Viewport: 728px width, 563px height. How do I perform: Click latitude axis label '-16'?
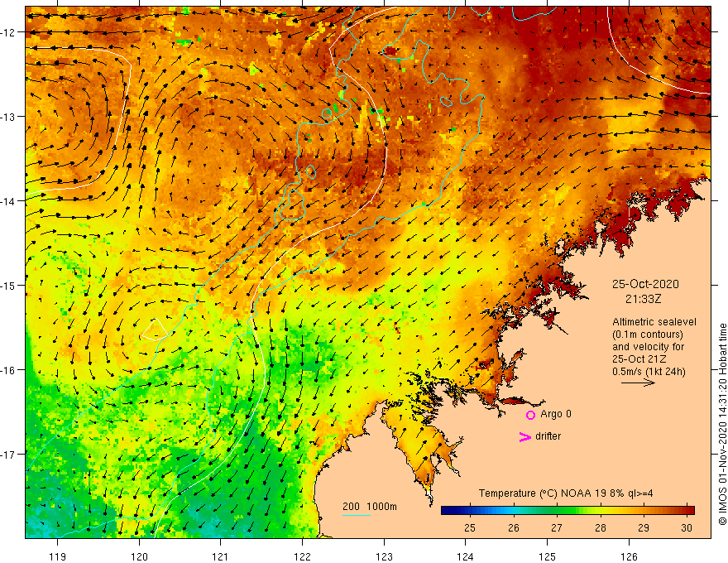click(8, 370)
